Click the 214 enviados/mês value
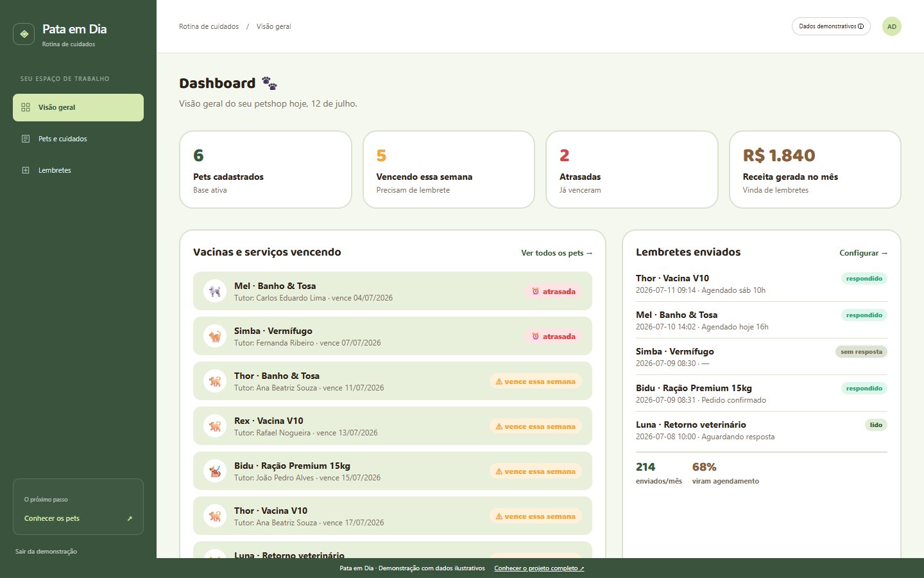 pos(646,467)
